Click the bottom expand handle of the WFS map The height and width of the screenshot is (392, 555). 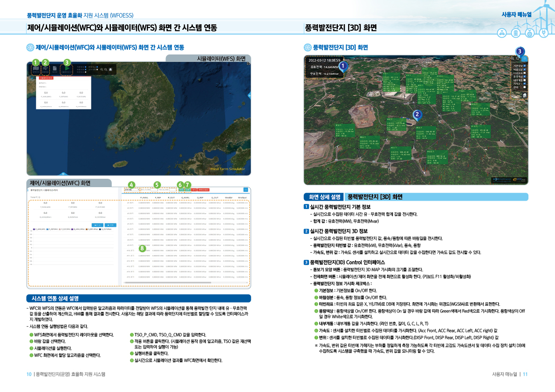click(x=63, y=174)
